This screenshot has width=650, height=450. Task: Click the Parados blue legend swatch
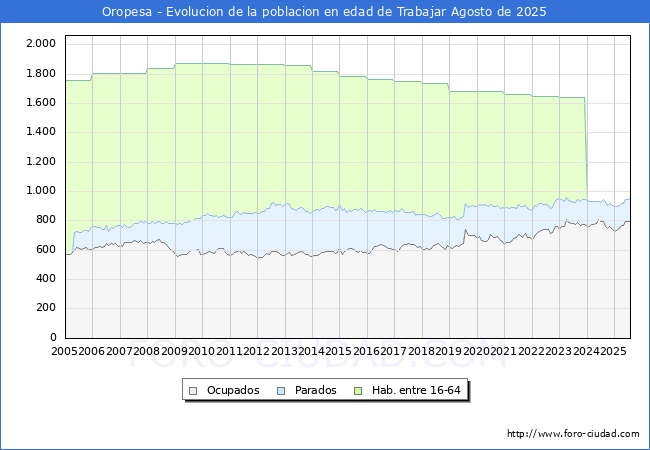(281, 390)
